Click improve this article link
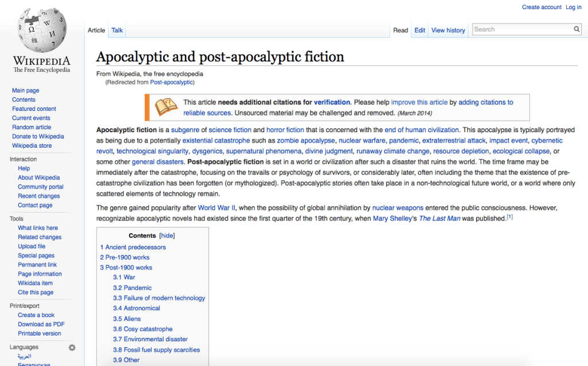Image resolution: width=588 pixels, height=366 pixels. (419, 102)
